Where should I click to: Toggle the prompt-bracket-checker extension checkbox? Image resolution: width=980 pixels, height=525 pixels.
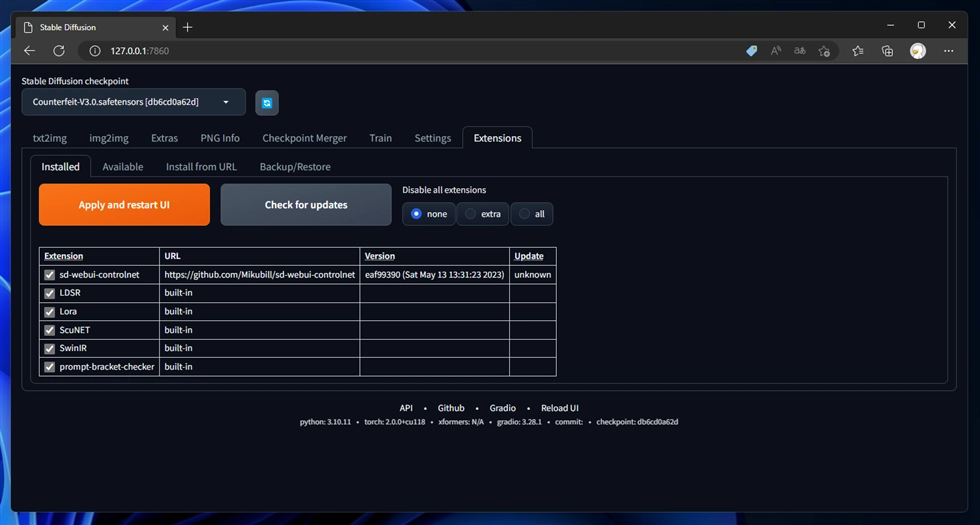[49, 367]
